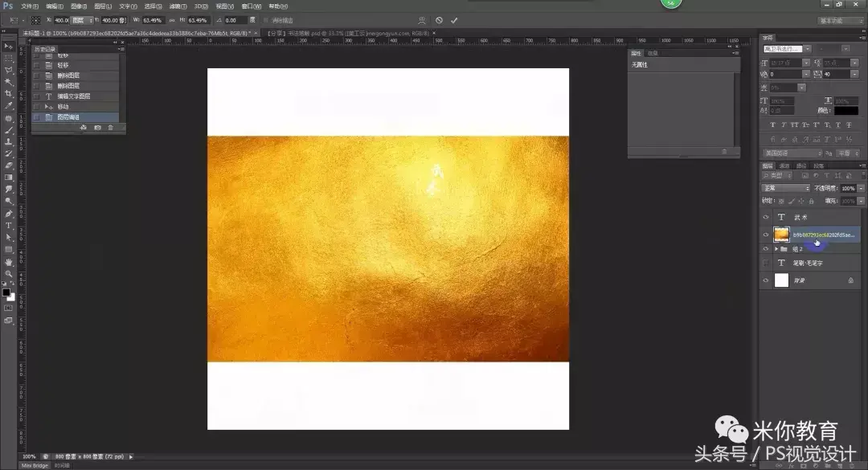The width and height of the screenshot is (868, 470).
Task: Select the Crop tool
Action: (9, 93)
